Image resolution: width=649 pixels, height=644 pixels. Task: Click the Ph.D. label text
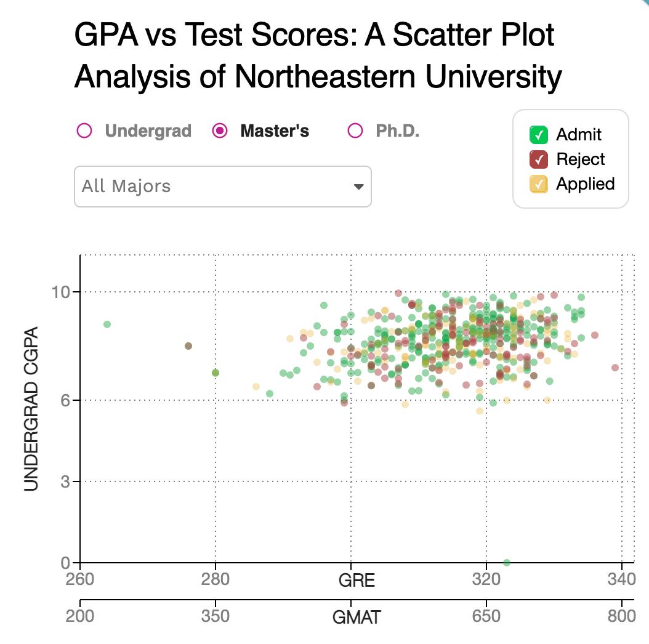[x=397, y=131]
